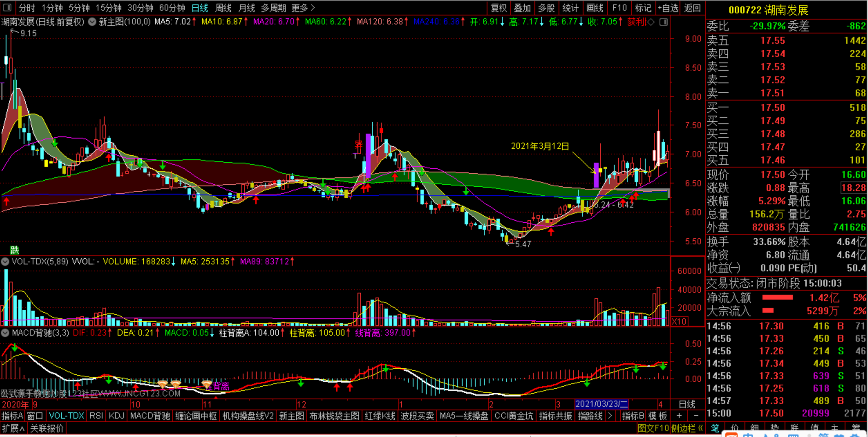Image resolution: width=868 pixels, height=437 pixels.
Task: Select the 1分钟 period tab
Action: tap(52, 8)
